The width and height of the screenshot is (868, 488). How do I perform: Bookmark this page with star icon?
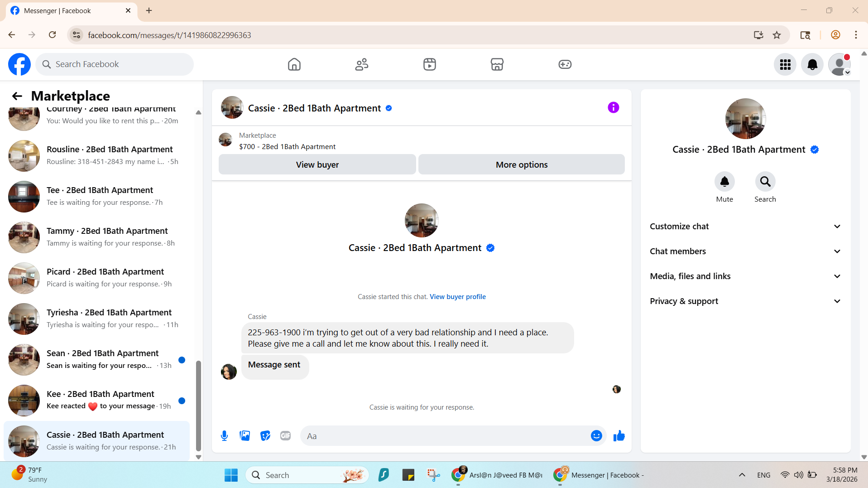777,35
